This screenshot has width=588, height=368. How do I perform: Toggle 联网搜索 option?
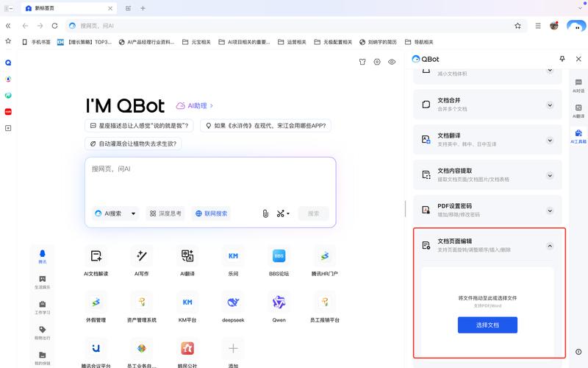click(x=211, y=213)
